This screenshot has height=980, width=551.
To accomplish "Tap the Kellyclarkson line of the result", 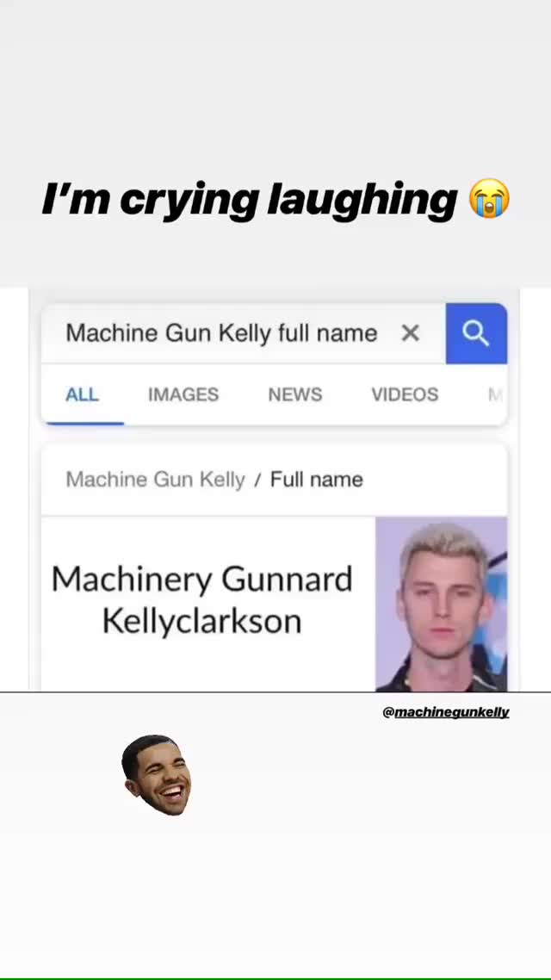I will (x=201, y=621).
